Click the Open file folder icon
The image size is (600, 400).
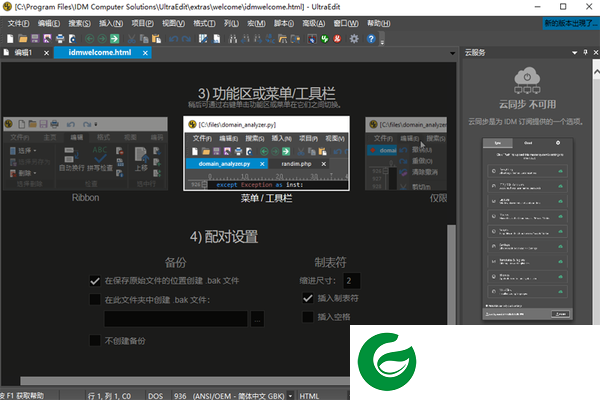coord(23,39)
